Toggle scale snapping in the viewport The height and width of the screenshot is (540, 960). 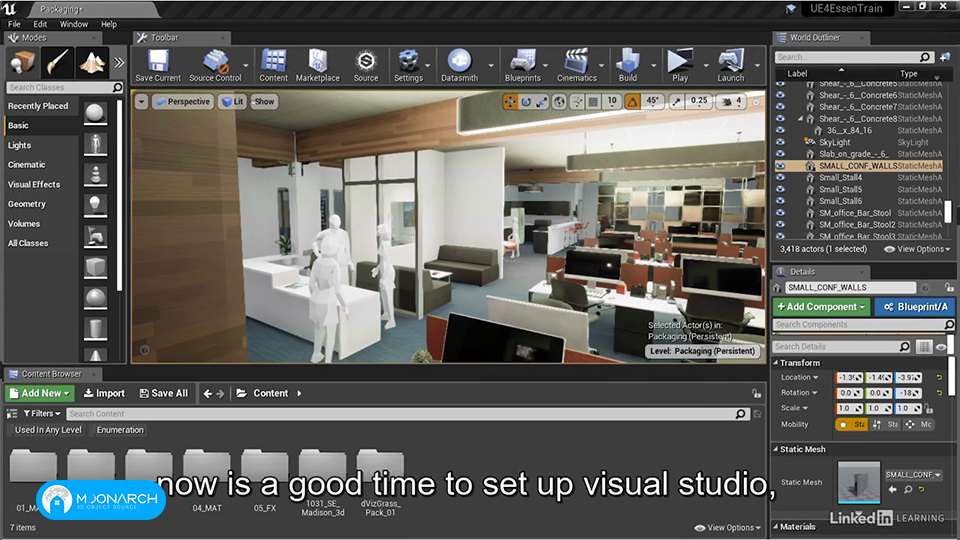point(677,102)
